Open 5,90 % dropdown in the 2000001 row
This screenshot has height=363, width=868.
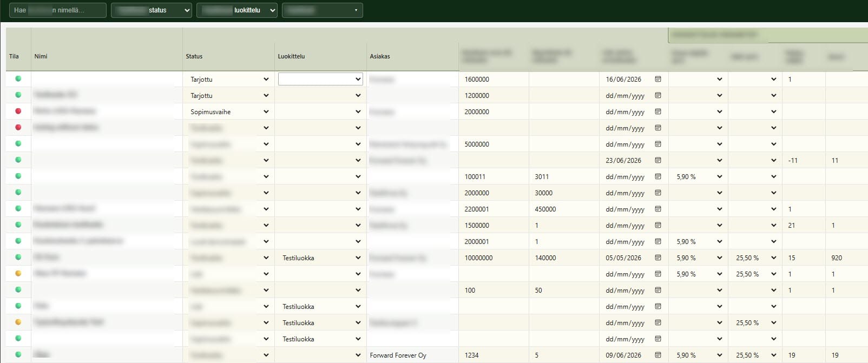(699, 241)
